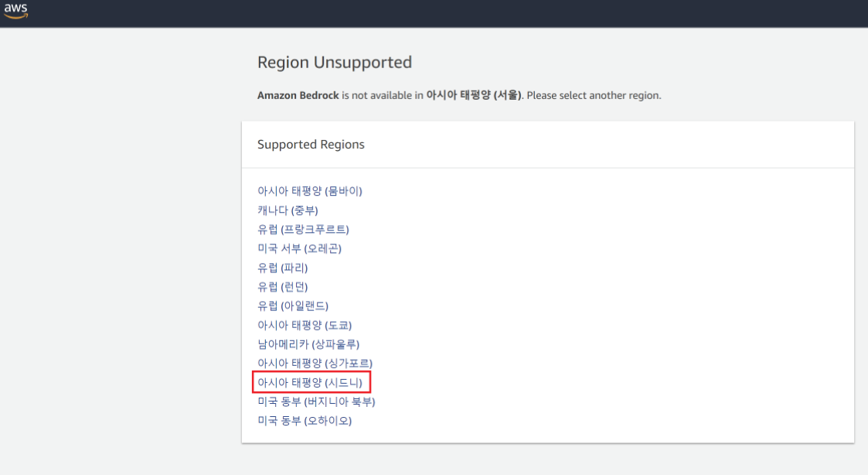Choose 아시아 태평양 (도쿄) region
The width and height of the screenshot is (868, 475).
coord(305,325)
